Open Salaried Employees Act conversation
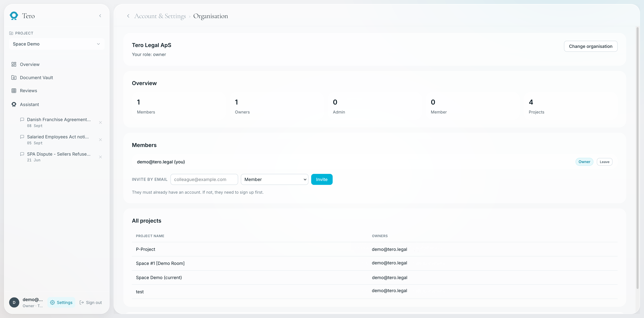 (x=58, y=140)
